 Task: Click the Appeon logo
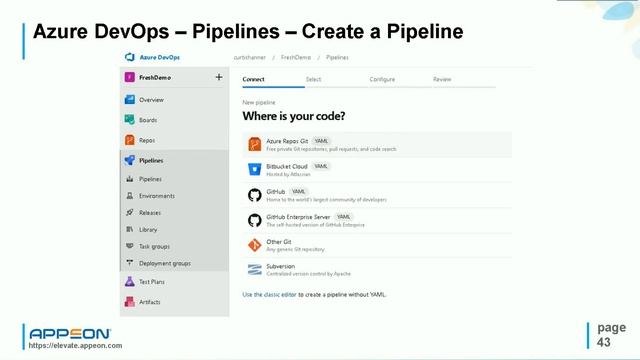pyautogui.click(x=70, y=333)
